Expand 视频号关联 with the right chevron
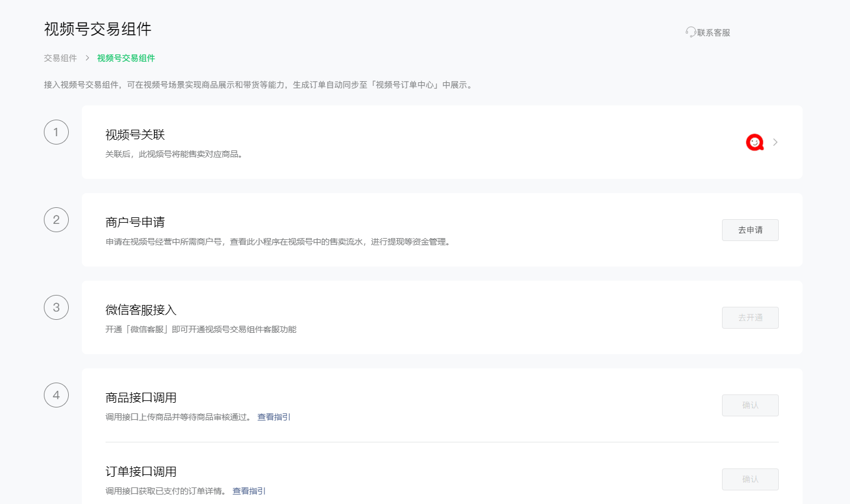The width and height of the screenshot is (850, 504). click(x=775, y=142)
